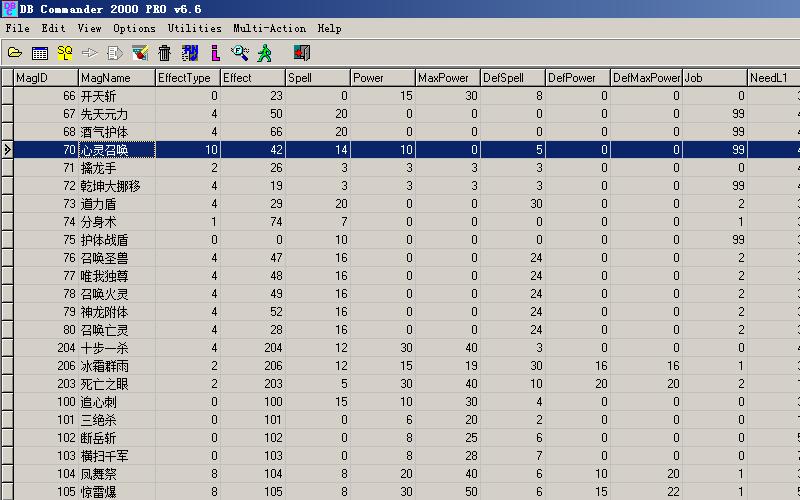Click the MagName cell of MagID 73
The width and height of the screenshot is (800, 500).
click(115, 204)
